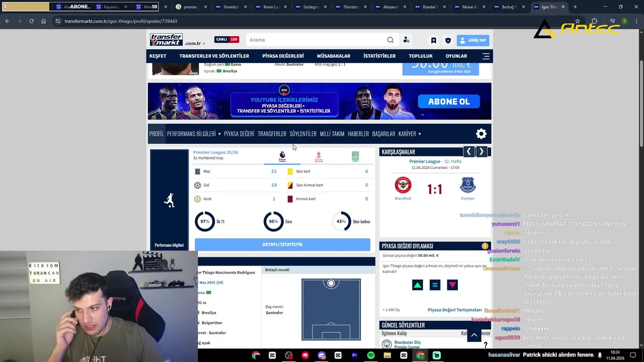Open the yellow info icon in oylama
The height and width of the screenshot is (362, 644).
[485, 246]
